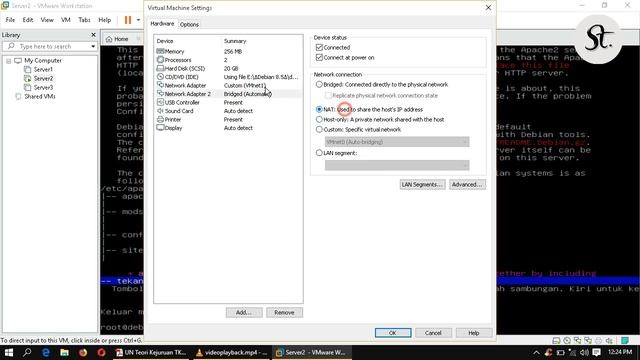This screenshot has width=640, height=360.
Task: Click the Pause VM toolbar icon
Action: click(128, 20)
